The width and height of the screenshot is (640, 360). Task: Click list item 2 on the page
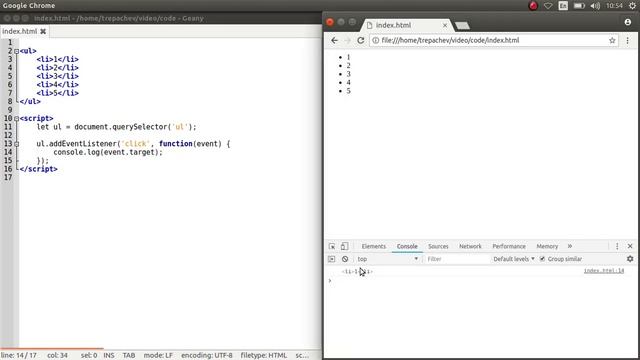(x=348, y=66)
